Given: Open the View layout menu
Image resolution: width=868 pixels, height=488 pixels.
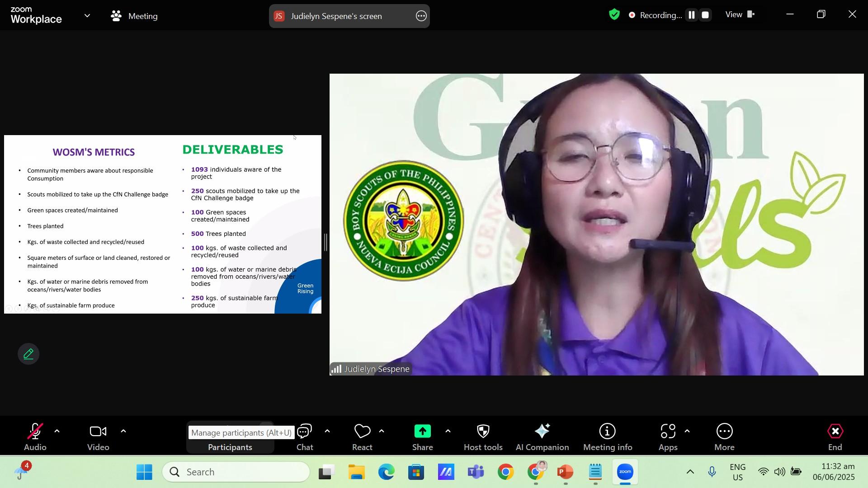Looking at the screenshot, I should pyautogui.click(x=740, y=15).
